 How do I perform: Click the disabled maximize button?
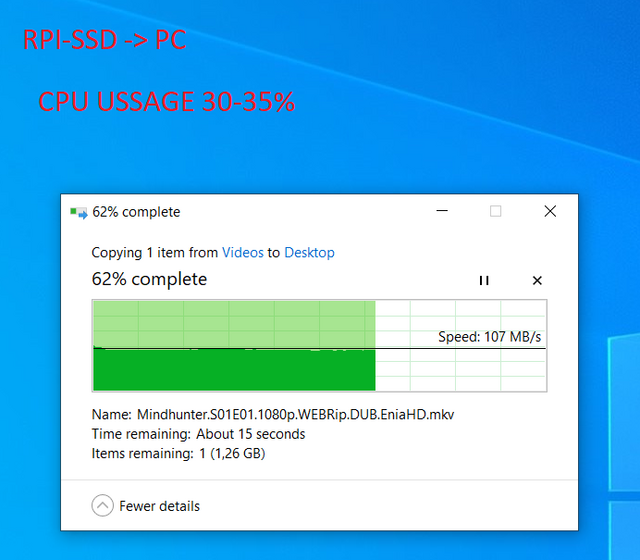click(496, 211)
